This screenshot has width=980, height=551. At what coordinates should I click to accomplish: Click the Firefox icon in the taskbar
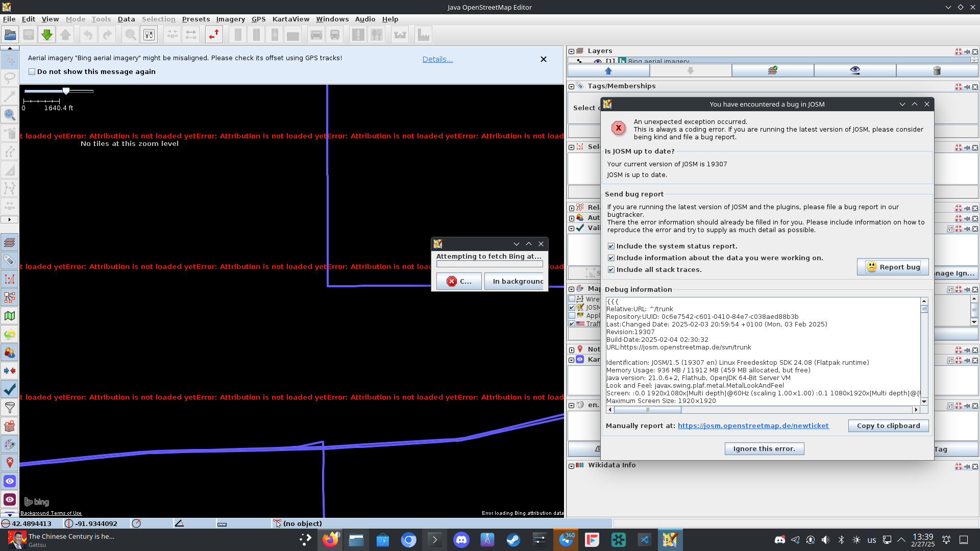pyautogui.click(x=330, y=539)
